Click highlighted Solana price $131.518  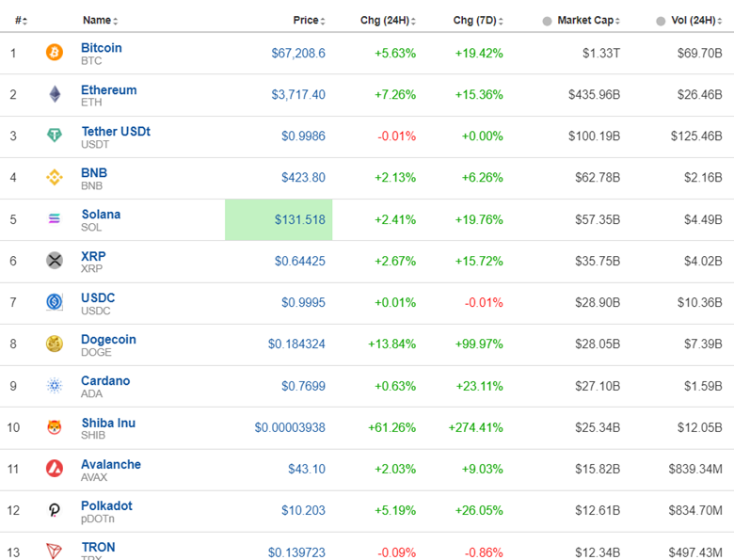point(299,219)
